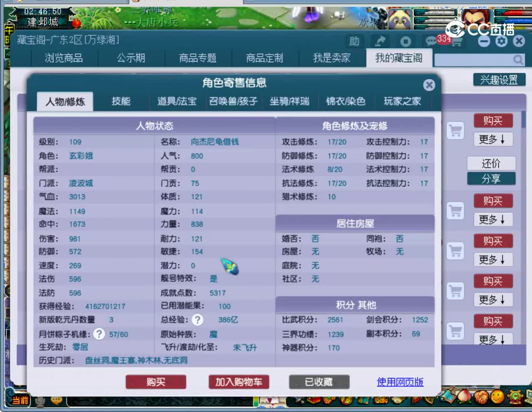Screen dimensions: 532x412
Task: Click the 兴趣设置 button
Action: coord(499,80)
